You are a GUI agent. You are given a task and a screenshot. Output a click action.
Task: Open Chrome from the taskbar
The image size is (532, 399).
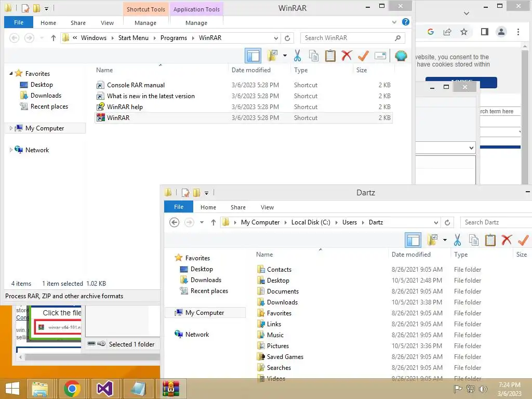coord(72,389)
